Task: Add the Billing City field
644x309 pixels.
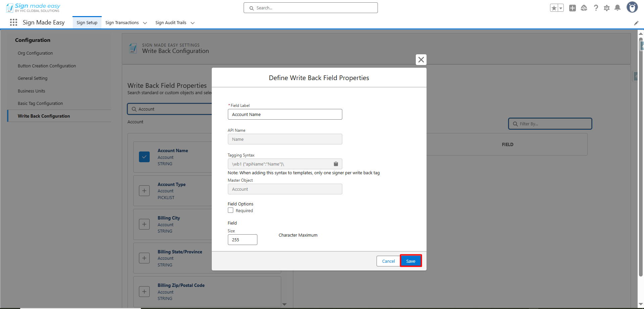Action: 144,224
